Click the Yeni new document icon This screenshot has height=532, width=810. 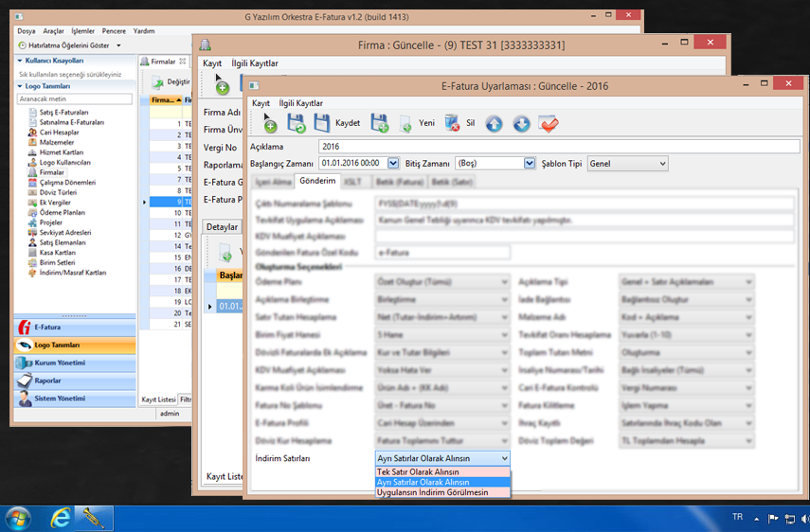405,124
